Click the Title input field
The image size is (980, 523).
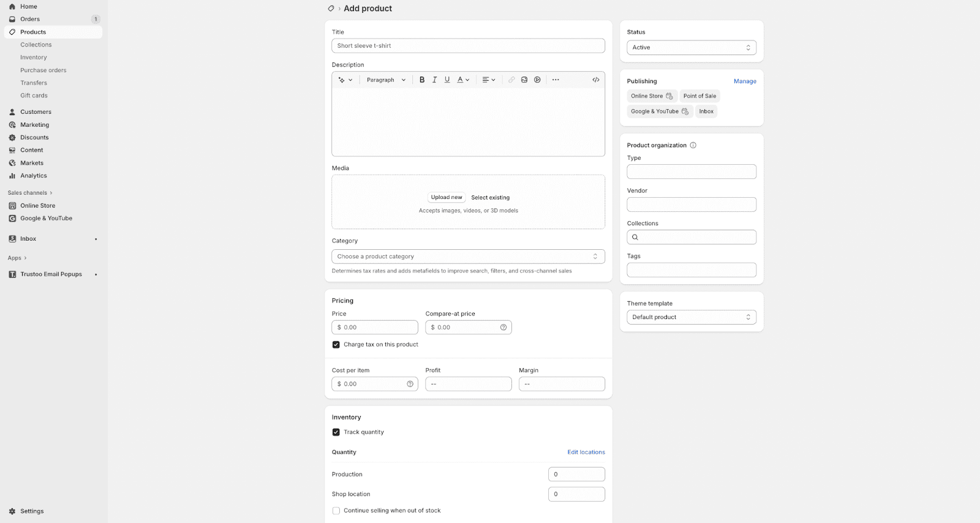coord(469,46)
